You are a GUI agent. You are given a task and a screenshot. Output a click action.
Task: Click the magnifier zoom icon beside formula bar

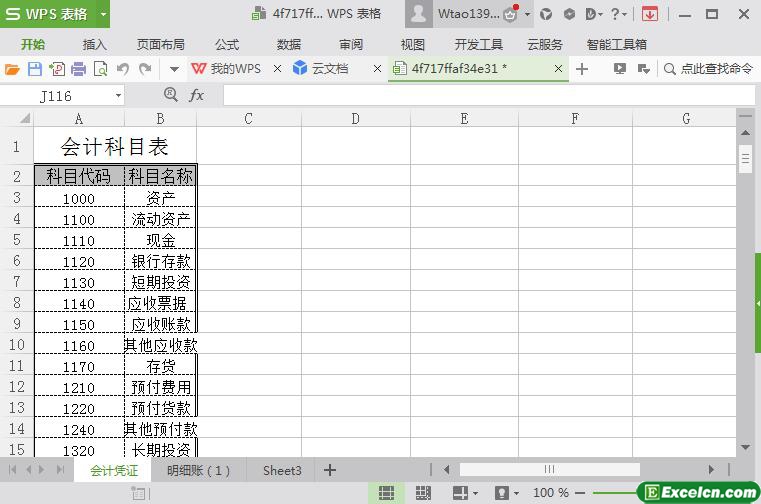tap(171, 94)
